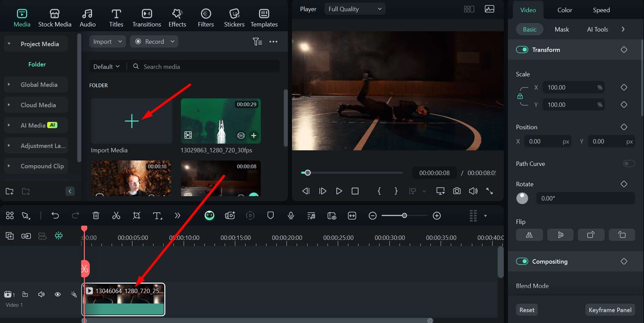Open the Color tab in properties

[565, 10]
